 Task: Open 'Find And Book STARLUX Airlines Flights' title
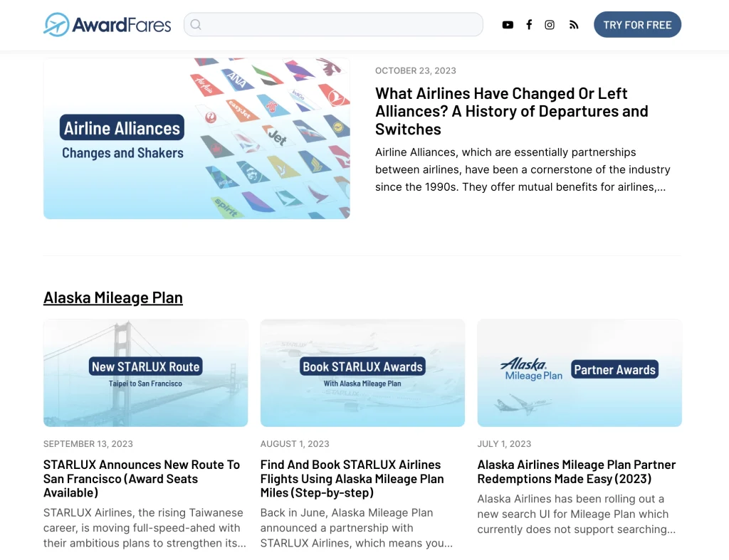pos(352,479)
